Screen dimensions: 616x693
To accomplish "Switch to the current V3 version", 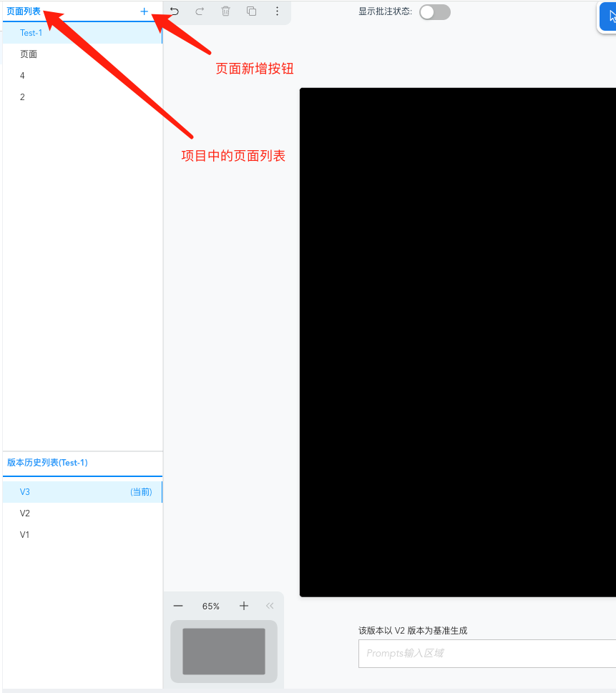I will coord(25,491).
